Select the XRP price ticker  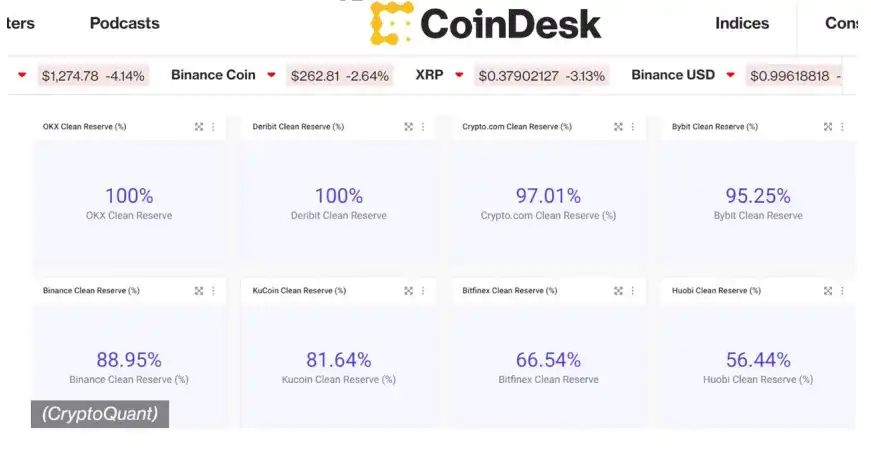coord(429,75)
